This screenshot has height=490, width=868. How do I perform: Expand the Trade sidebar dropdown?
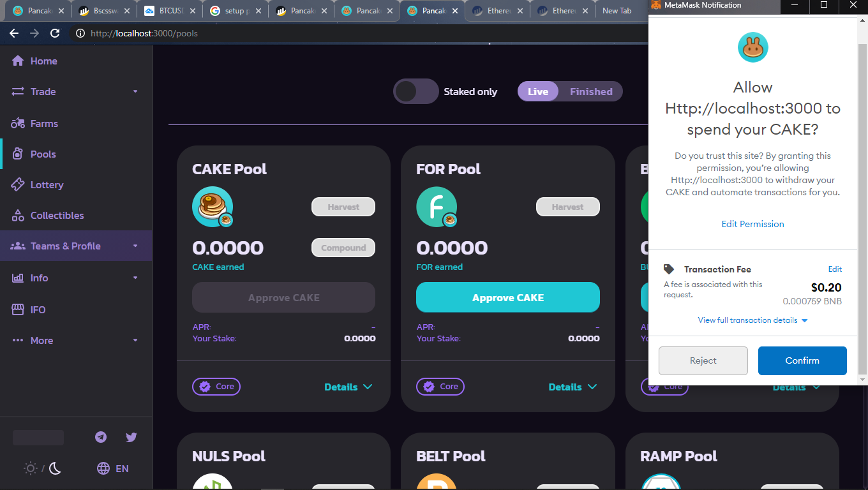pyautogui.click(x=41, y=91)
